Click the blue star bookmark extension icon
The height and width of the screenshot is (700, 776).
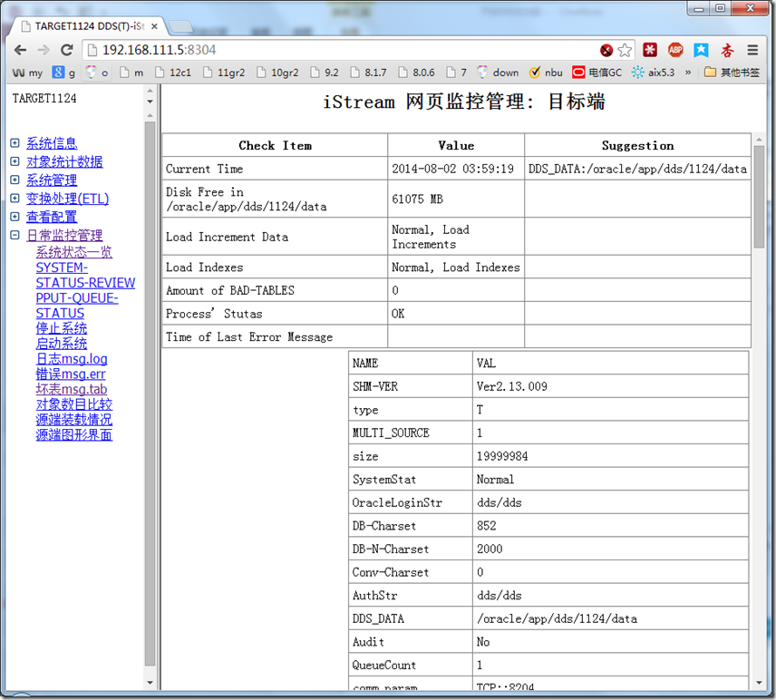click(701, 50)
